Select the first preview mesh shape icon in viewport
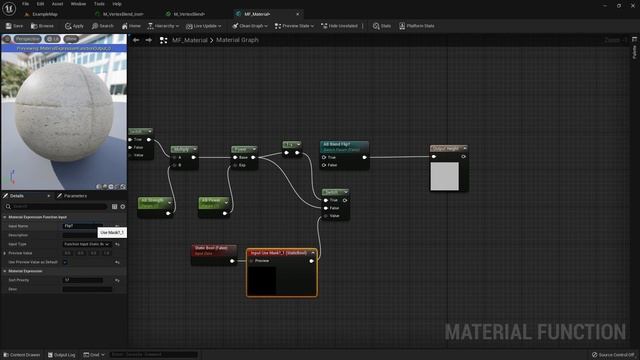Image resolution: width=640 pixels, height=360 pixels. point(99,187)
